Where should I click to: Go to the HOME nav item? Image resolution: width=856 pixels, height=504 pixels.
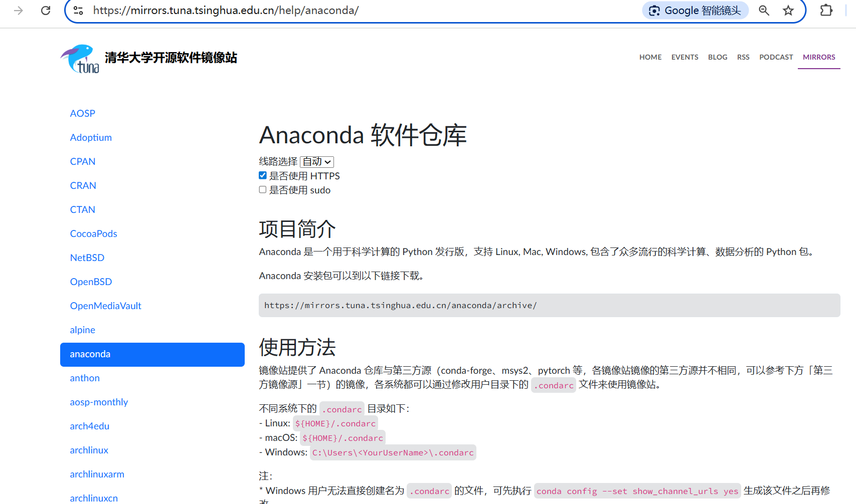(650, 57)
